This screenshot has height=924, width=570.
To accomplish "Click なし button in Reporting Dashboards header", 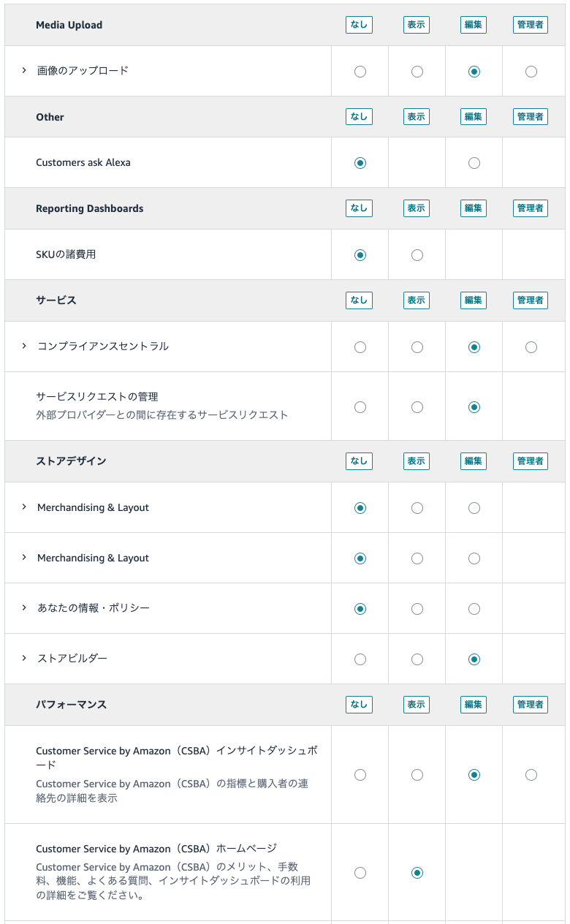I will click(x=359, y=208).
